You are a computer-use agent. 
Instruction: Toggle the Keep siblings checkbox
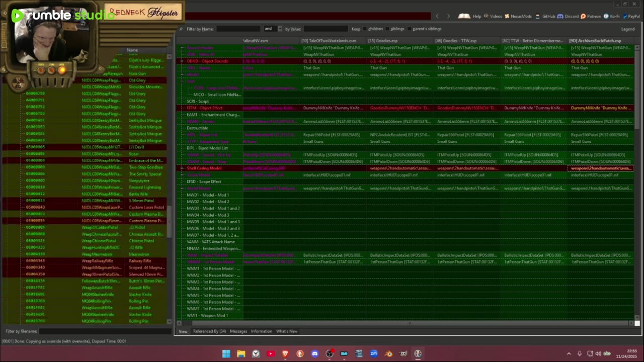[x=387, y=29]
